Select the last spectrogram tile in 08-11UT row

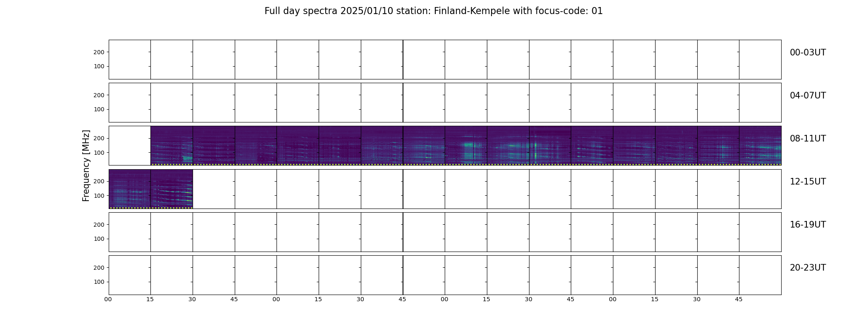pos(760,146)
